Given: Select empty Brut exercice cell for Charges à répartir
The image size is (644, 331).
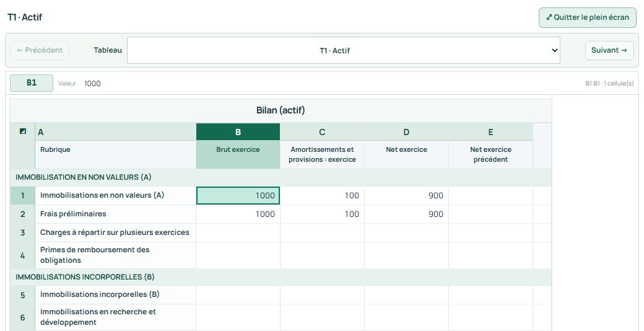Looking at the screenshot, I should (238, 232).
